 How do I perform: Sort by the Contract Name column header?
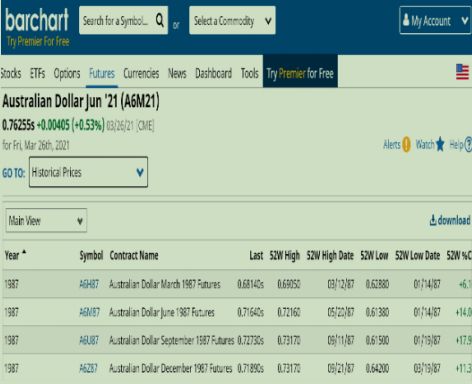pos(134,256)
